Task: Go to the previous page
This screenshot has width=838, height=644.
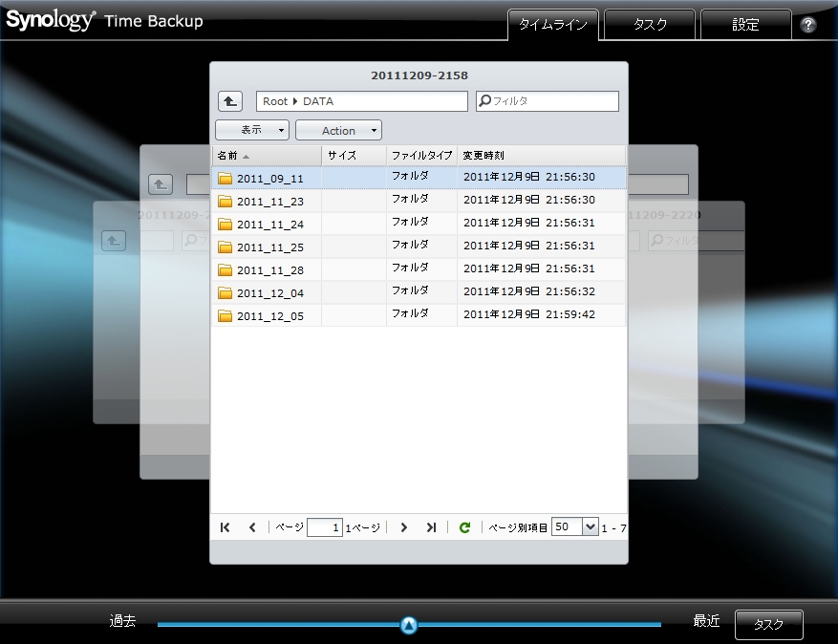Action: (252, 527)
